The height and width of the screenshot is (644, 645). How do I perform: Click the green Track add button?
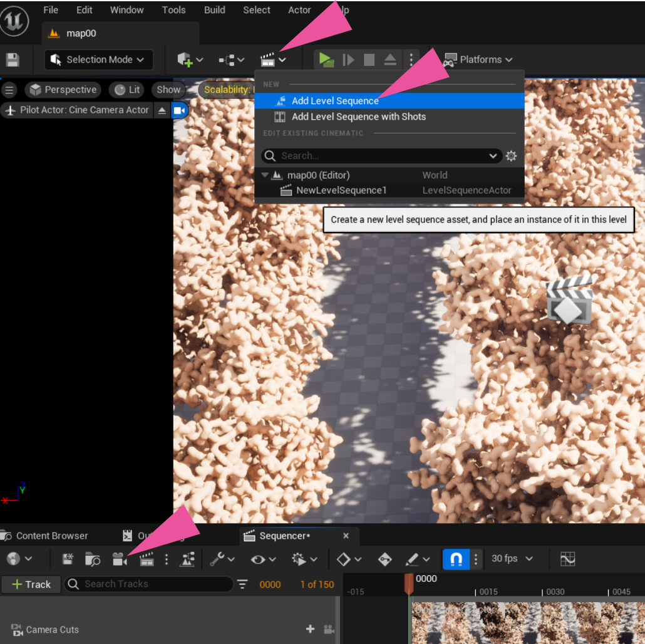pyautogui.click(x=31, y=584)
